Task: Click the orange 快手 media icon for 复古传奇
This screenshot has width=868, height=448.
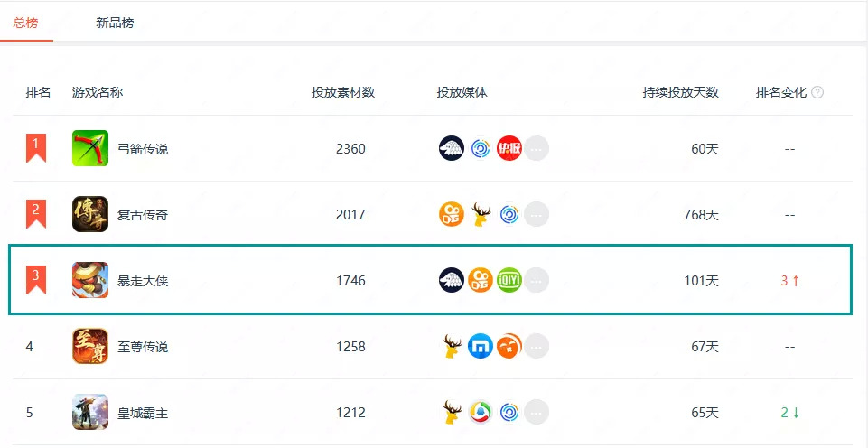Action: click(452, 215)
